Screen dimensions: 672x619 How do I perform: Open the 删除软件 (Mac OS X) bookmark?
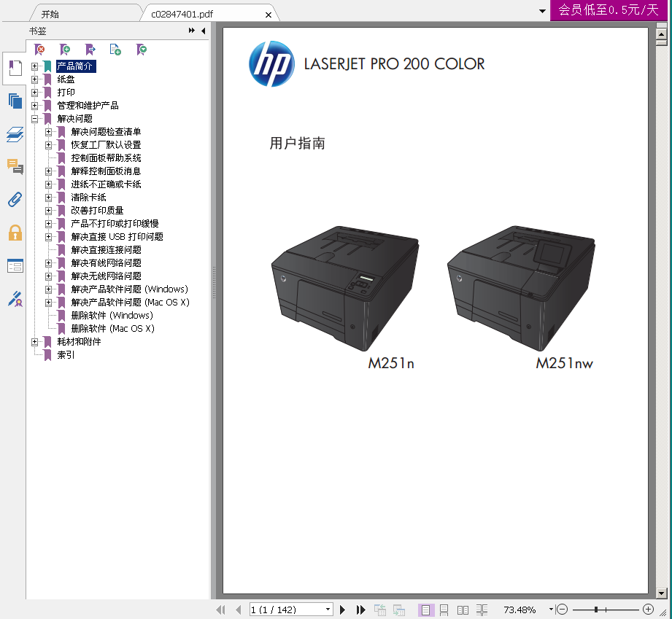(112, 329)
